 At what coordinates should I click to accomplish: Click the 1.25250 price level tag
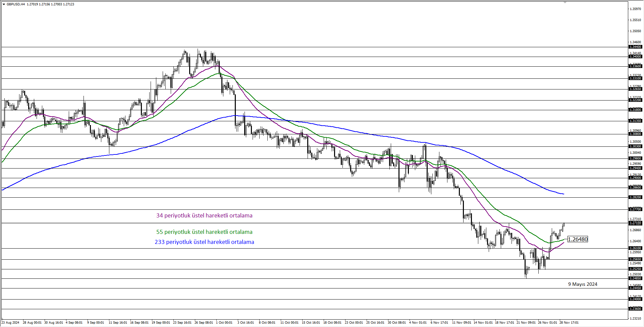click(x=635, y=269)
